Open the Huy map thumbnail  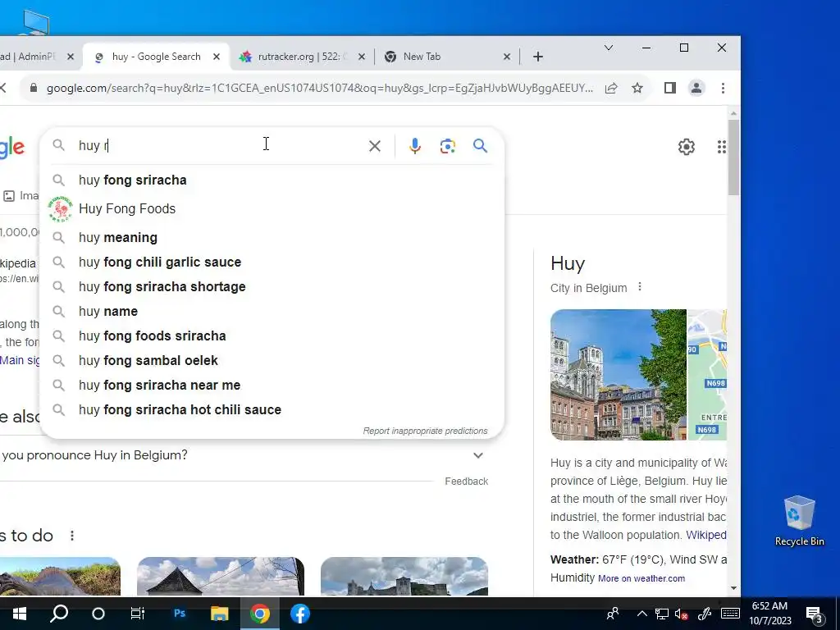[x=707, y=374]
